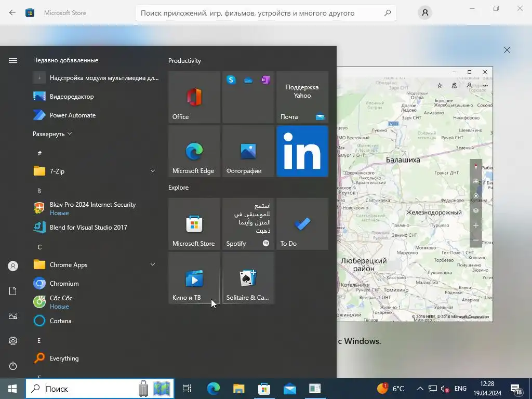
Task: Click the muted volume tray icon
Action: pos(445,389)
